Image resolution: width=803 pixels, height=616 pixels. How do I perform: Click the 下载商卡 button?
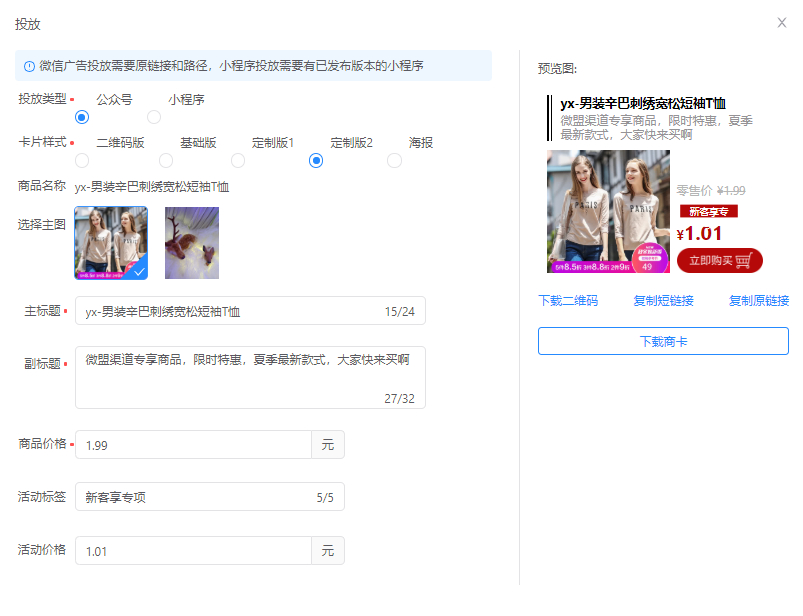click(x=663, y=341)
